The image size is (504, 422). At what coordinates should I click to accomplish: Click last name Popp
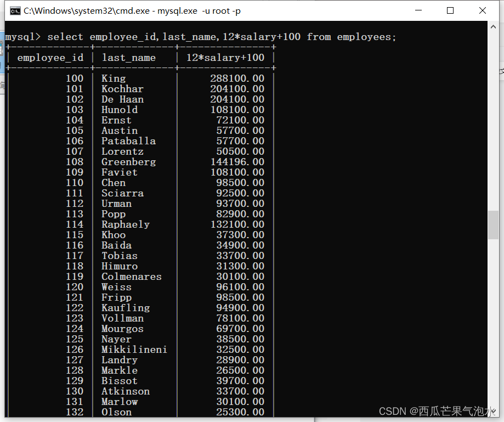click(114, 214)
